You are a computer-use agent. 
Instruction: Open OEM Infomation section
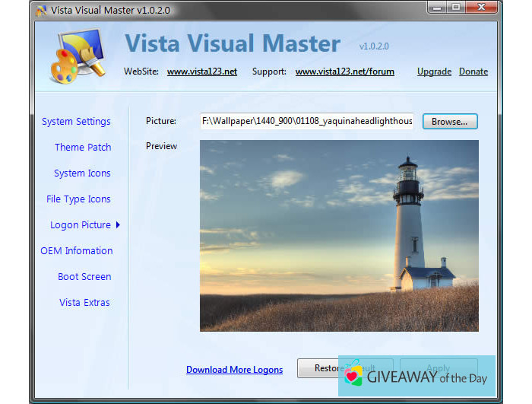(x=76, y=251)
